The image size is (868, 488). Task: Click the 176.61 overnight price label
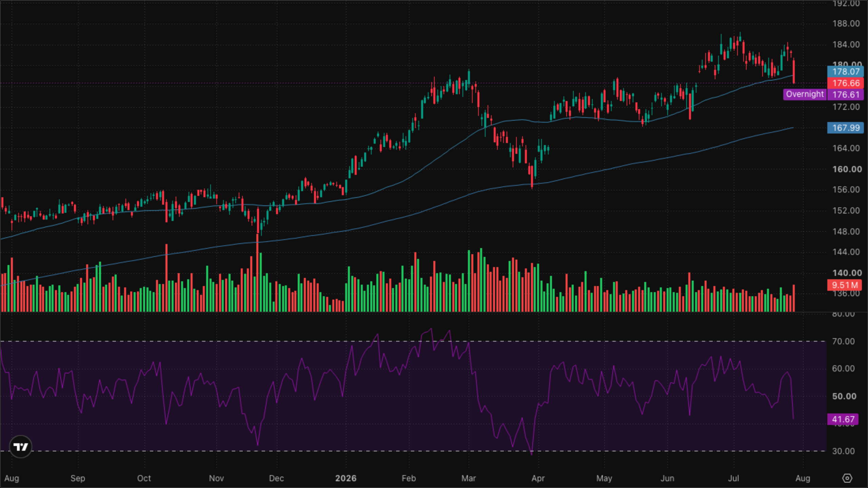pos(846,95)
